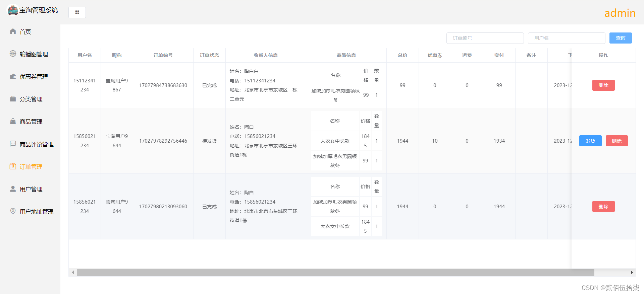Click the 用户名 column header
Screen dimensions: 644x294
85,55
